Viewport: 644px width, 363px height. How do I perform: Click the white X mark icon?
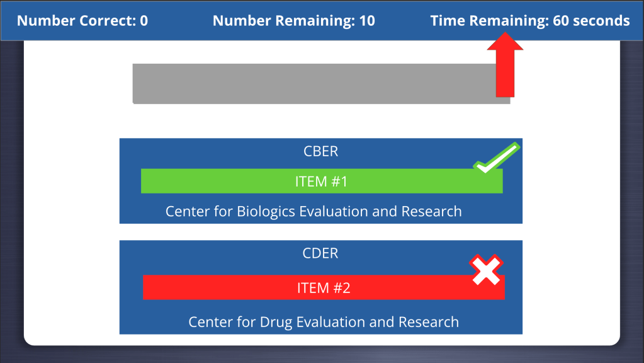pyautogui.click(x=487, y=270)
